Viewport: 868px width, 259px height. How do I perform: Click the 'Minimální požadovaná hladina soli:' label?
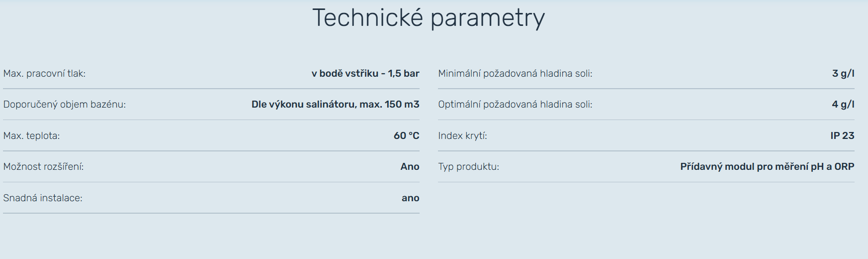[x=515, y=74]
